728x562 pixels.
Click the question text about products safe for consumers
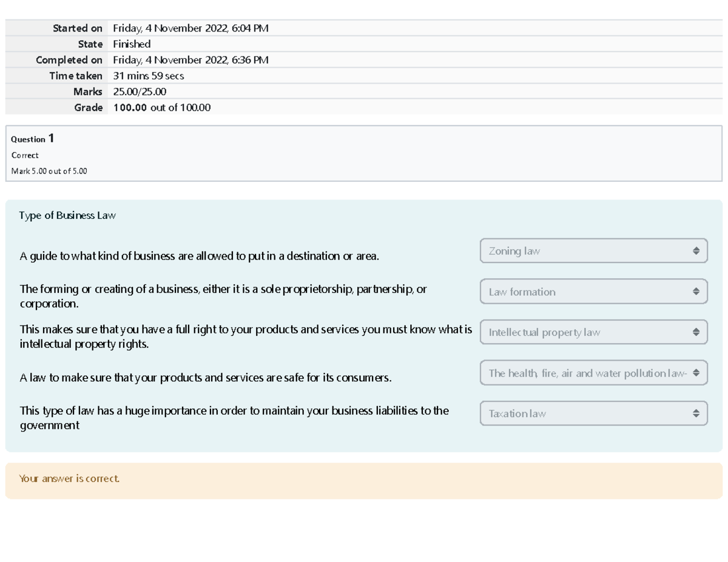click(206, 378)
